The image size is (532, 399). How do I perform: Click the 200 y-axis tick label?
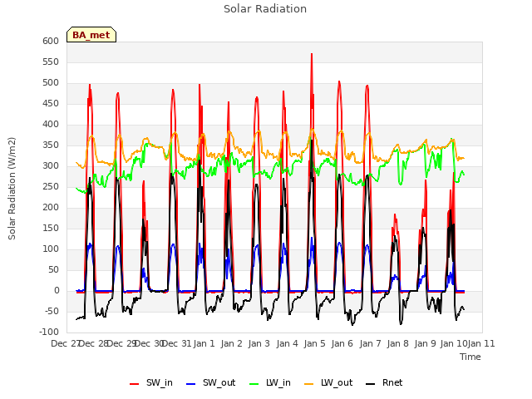[51, 207]
